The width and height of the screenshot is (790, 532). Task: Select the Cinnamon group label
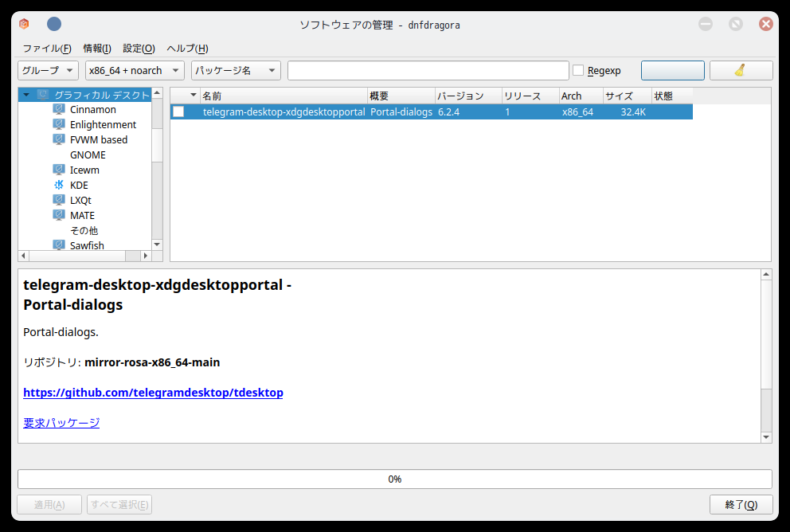pos(92,109)
